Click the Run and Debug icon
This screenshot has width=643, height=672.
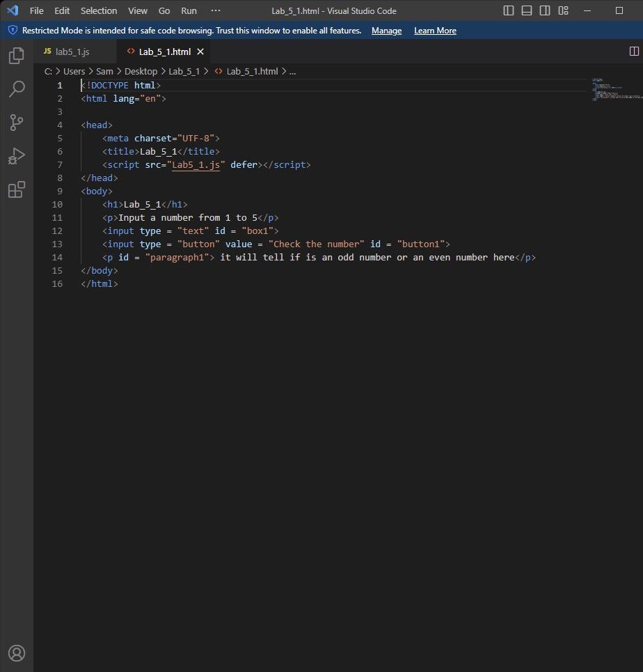[x=17, y=156]
